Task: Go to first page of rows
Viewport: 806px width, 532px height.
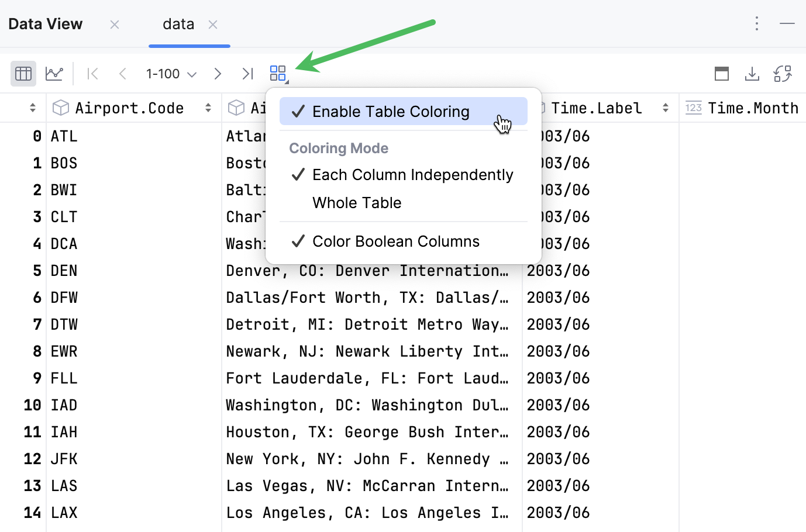Action: (x=92, y=74)
